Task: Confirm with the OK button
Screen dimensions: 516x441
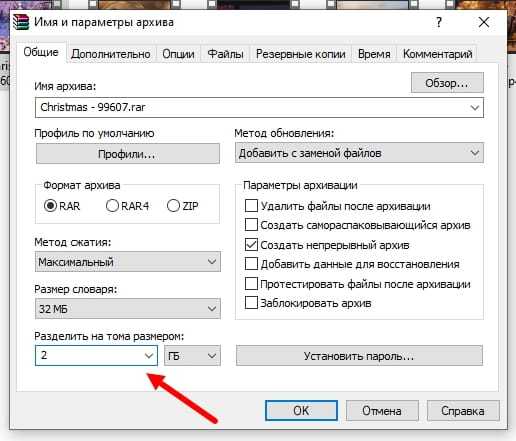Action: (x=301, y=411)
